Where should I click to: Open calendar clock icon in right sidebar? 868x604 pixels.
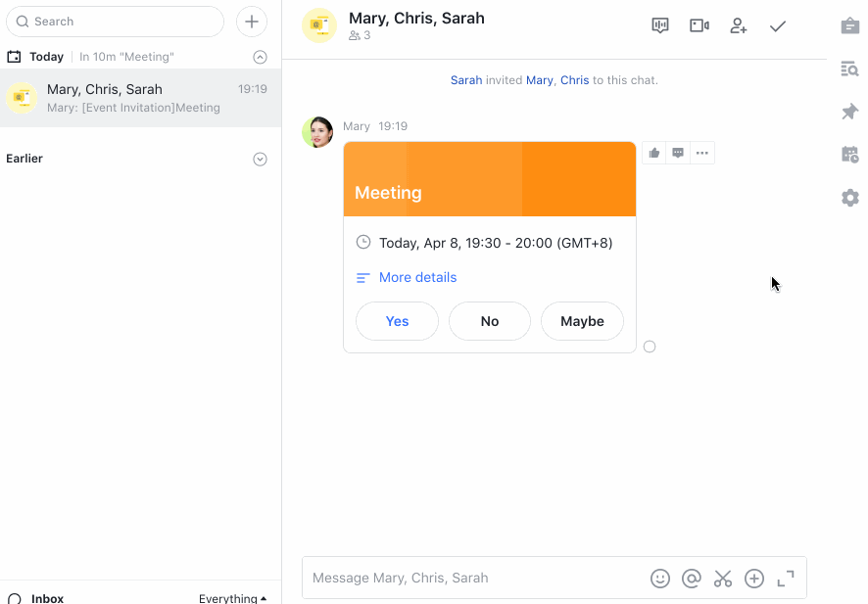[849, 155]
